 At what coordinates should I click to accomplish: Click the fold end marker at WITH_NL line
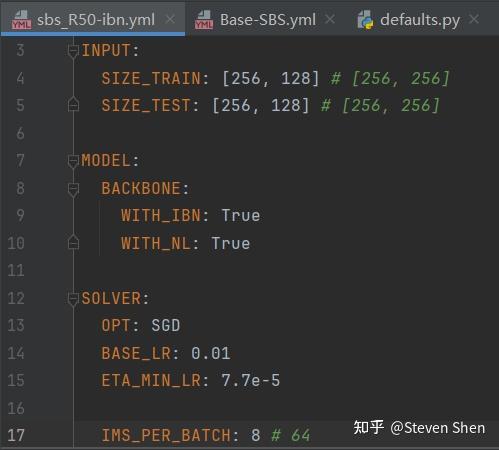tap(73, 242)
